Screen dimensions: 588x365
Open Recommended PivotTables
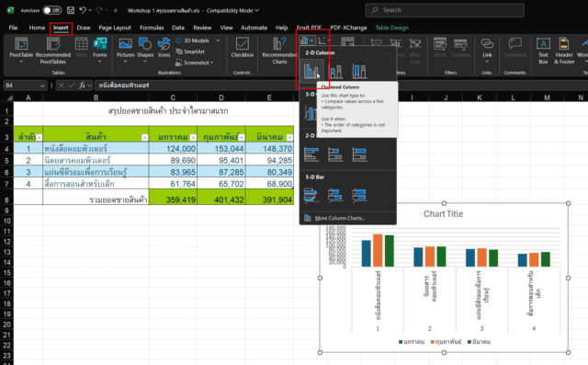[53, 51]
